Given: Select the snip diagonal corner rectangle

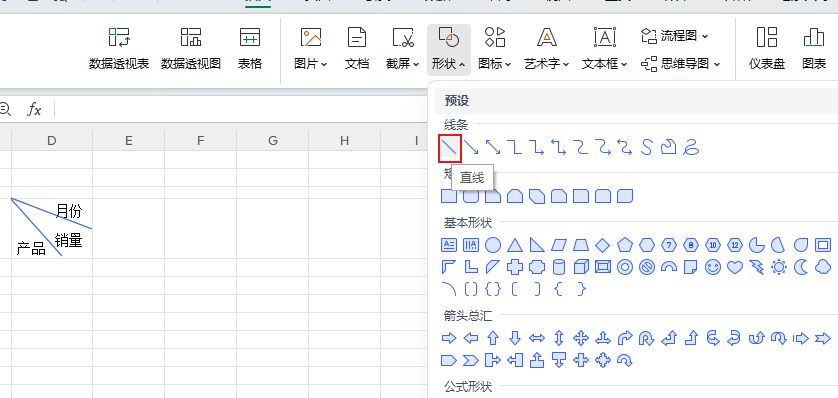Looking at the screenshot, I should pyautogui.click(x=537, y=196).
